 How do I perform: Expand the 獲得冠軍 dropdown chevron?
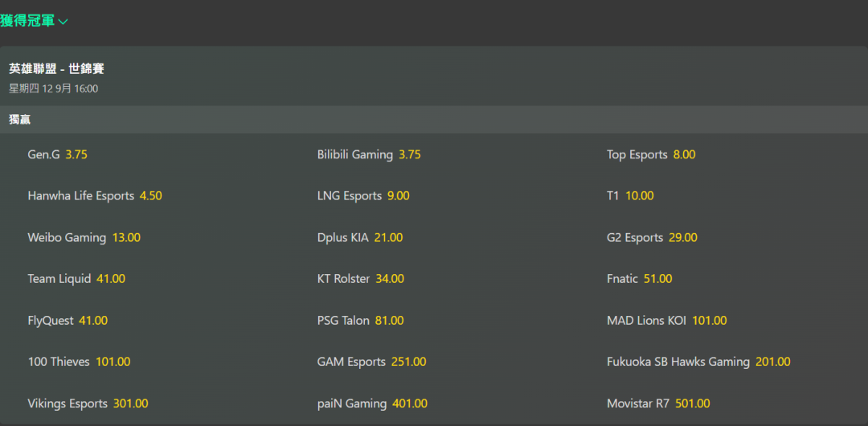click(x=63, y=22)
